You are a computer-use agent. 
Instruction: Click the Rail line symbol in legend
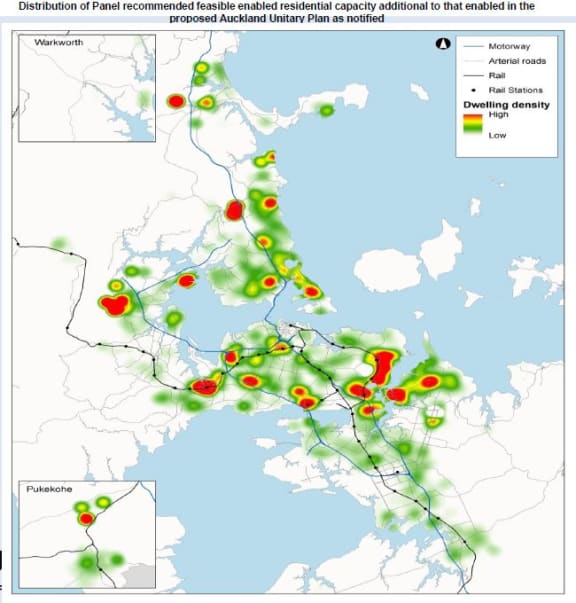pyautogui.click(x=473, y=76)
